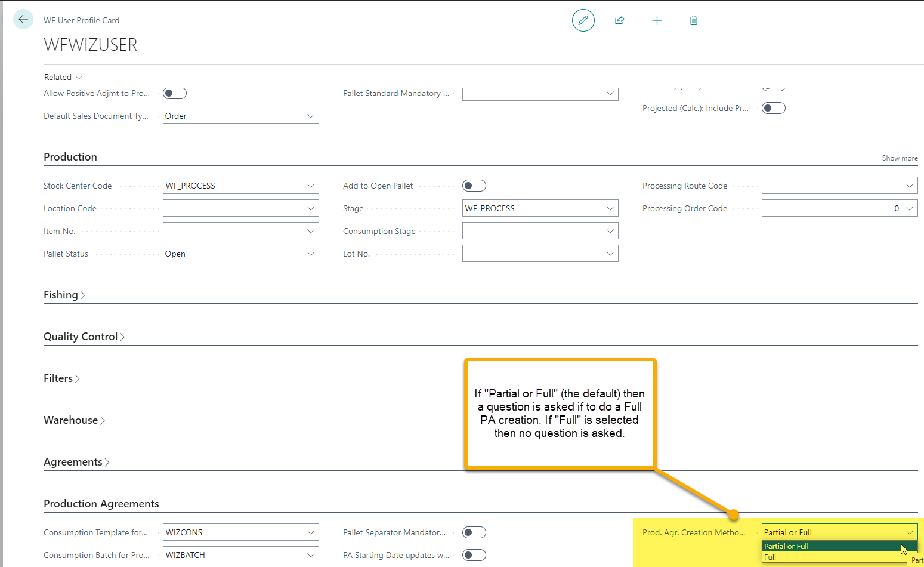Click Show more in Production section
Image resolution: width=924 pixels, height=567 pixels.
pyautogui.click(x=900, y=158)
